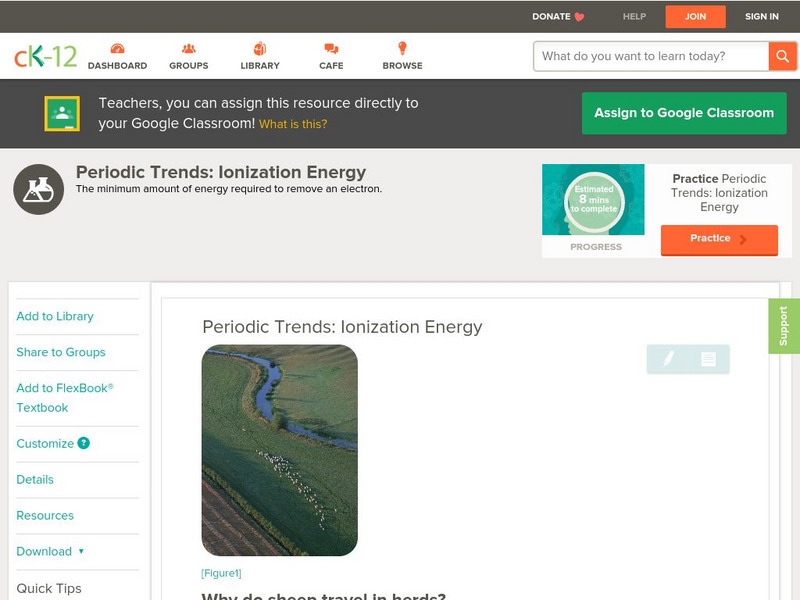
Task: Click the Google Classroom icon
Action: pos(62,113)
